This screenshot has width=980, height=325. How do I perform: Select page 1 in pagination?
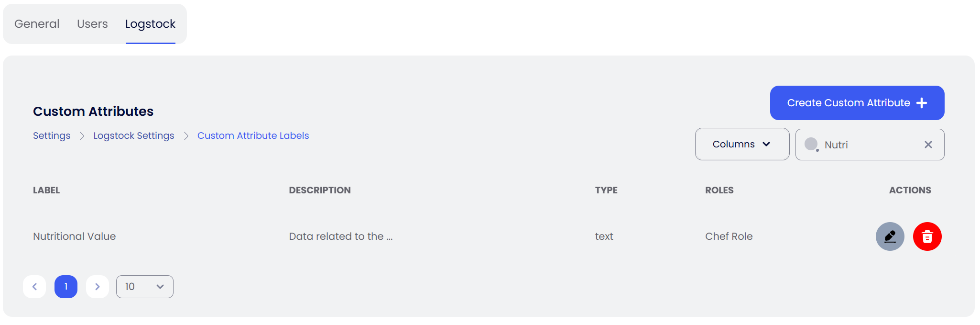coord(66,287)
